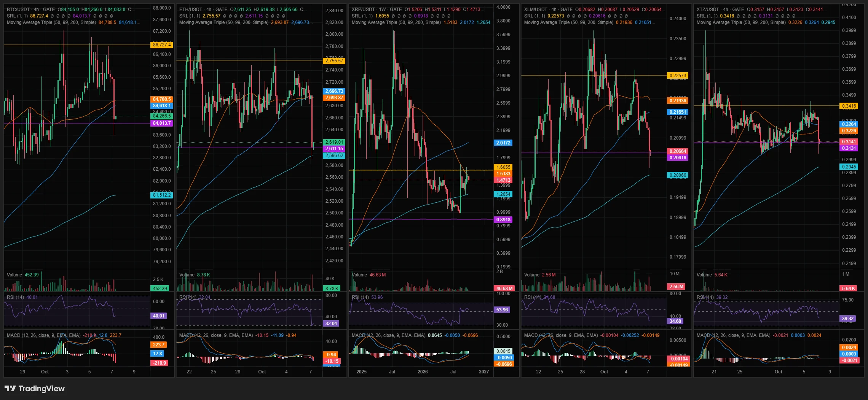Select the Volume 2.56 M legend on XLM chart
The width and height of the screenshot is (868, 400).
tap(540, 275)
